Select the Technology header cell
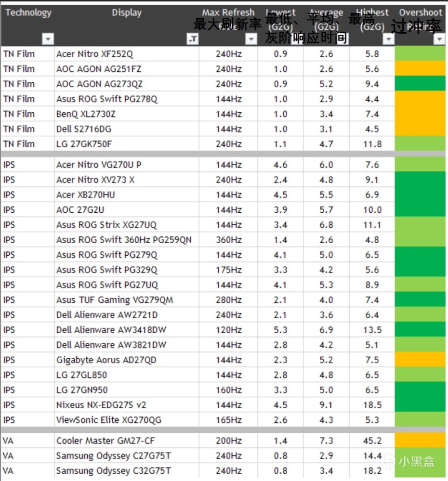Screen dimensions: 448x481 tap(27, 26)
